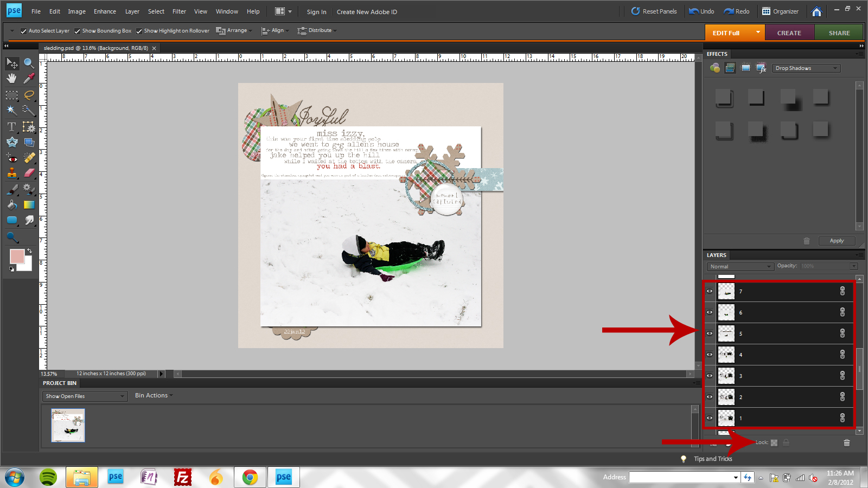Uncheck Auto Select Layer

(x=23, y=30)
